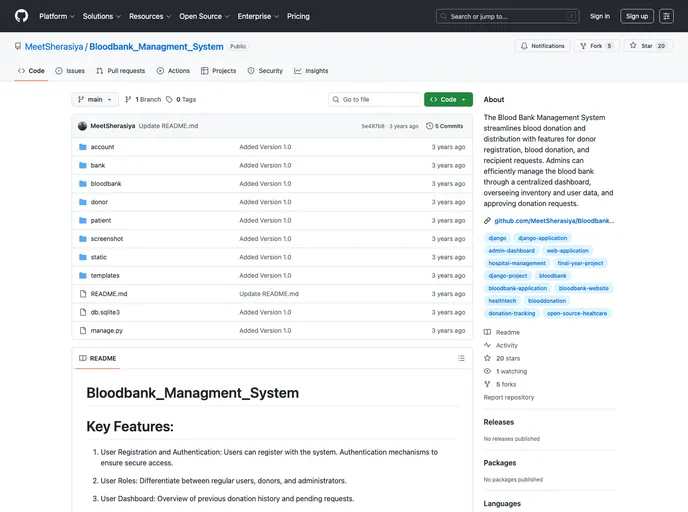Click the Sign in link
The height and width of the screenshot is (512, 688).
pyautogui.click(x=600, y=16)
